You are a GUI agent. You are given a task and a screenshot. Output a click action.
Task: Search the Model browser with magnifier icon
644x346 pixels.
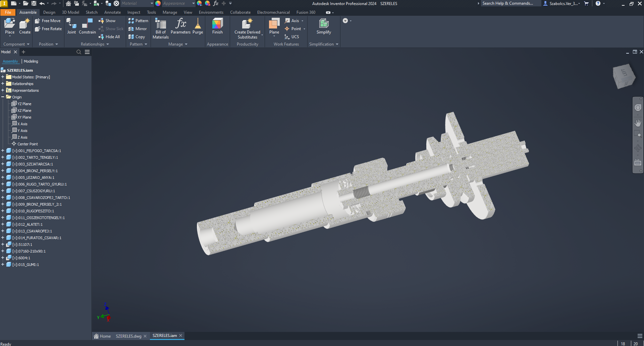[79, 52]
